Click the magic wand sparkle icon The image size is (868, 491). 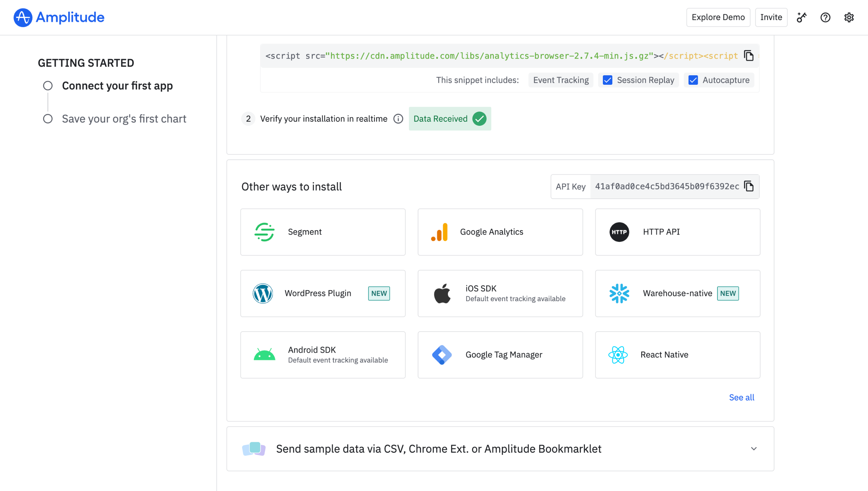802,17
